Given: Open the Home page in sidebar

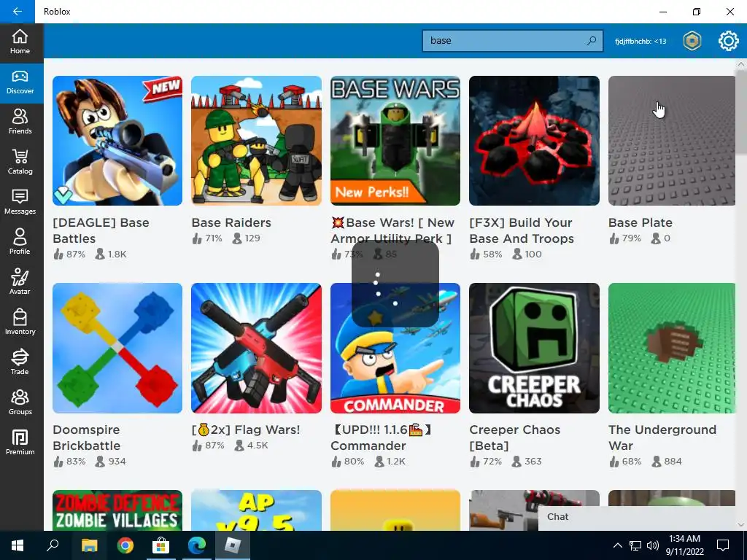Looking at the screenshot, I should pos(20,42).
